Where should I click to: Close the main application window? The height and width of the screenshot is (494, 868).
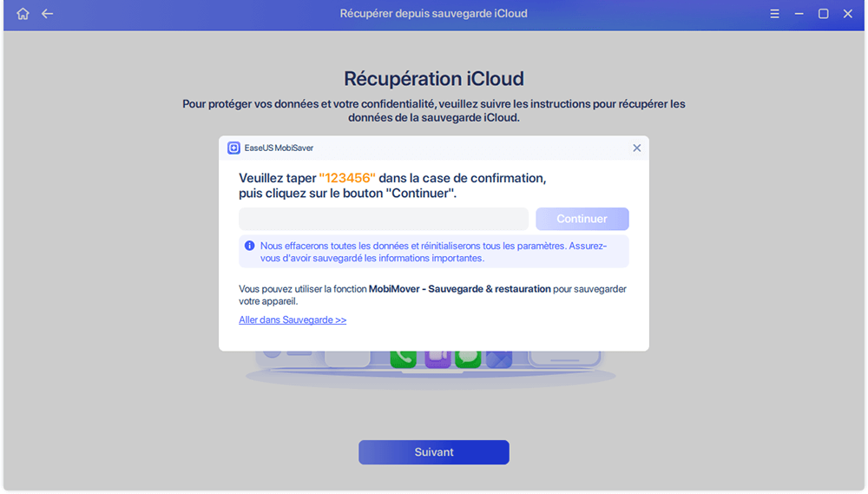pyautogui.click(x=847, y=14)
